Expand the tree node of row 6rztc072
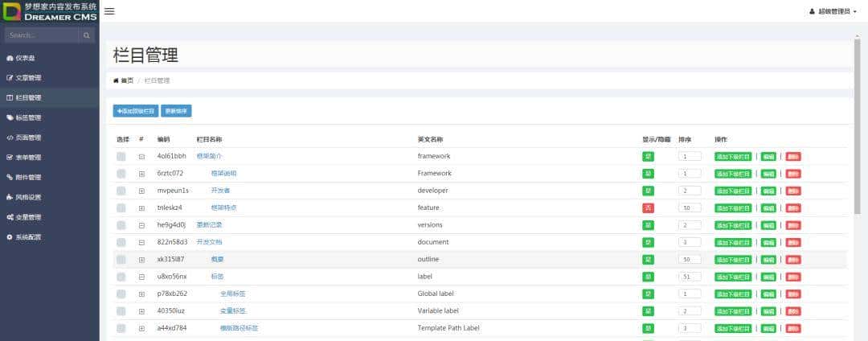Image resolution: width=868 pixels, height=341 pixels. 141,174
